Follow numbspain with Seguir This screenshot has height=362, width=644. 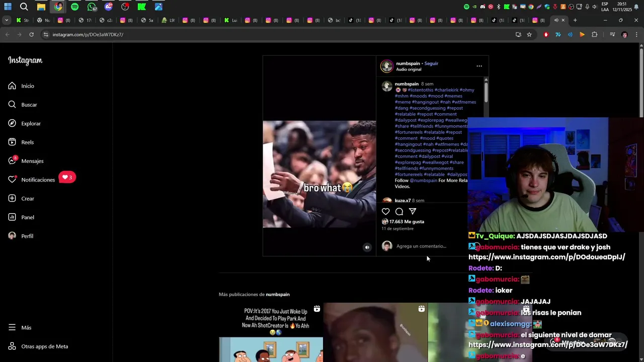tap(431, 63)
